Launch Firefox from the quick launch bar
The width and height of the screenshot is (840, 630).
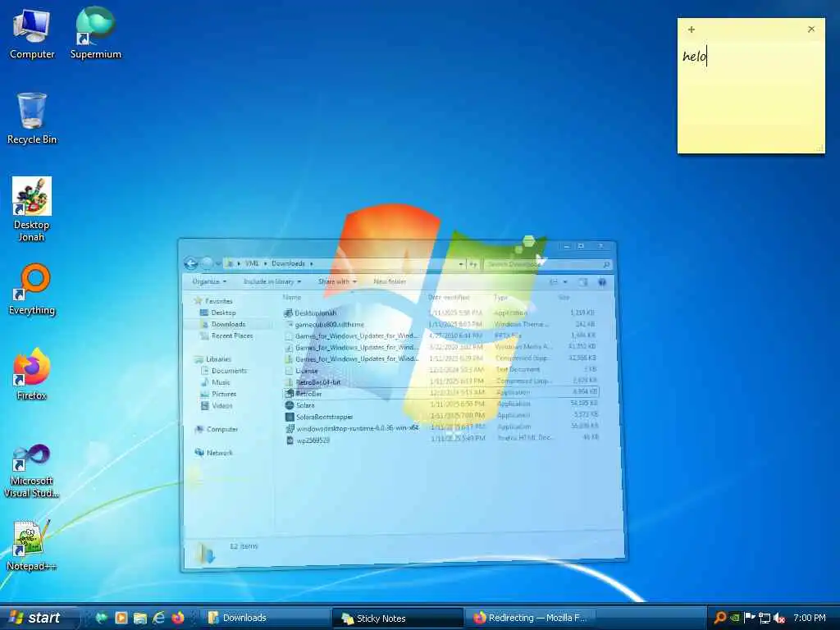coord(178,618)
